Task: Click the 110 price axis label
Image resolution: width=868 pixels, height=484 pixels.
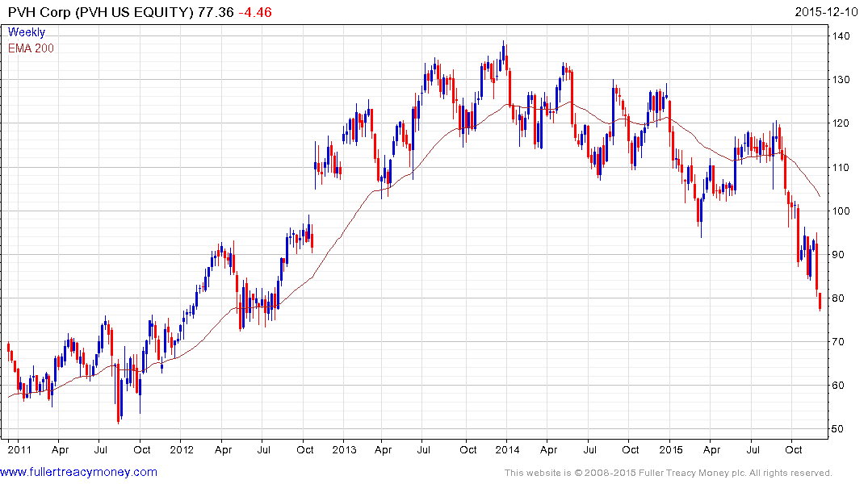Action: pos(841,167)
